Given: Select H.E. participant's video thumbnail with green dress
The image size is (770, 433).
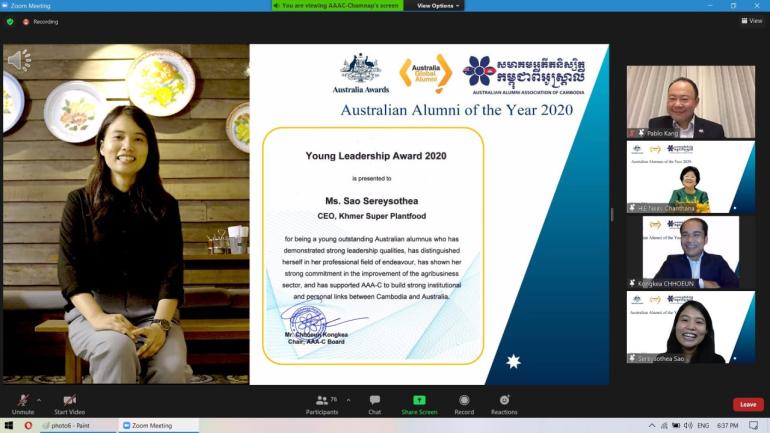Looking at the screenshot, I should click(690, 177).
